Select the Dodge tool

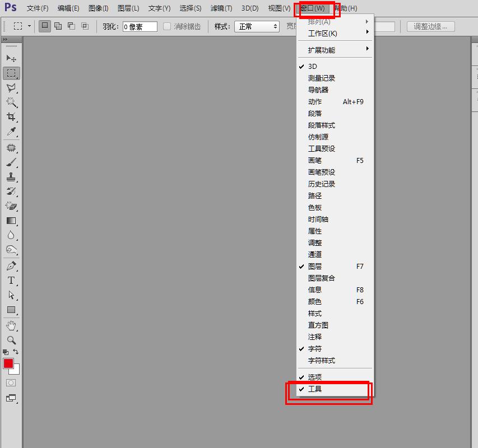pyautogui.click(x=11, y=250)
